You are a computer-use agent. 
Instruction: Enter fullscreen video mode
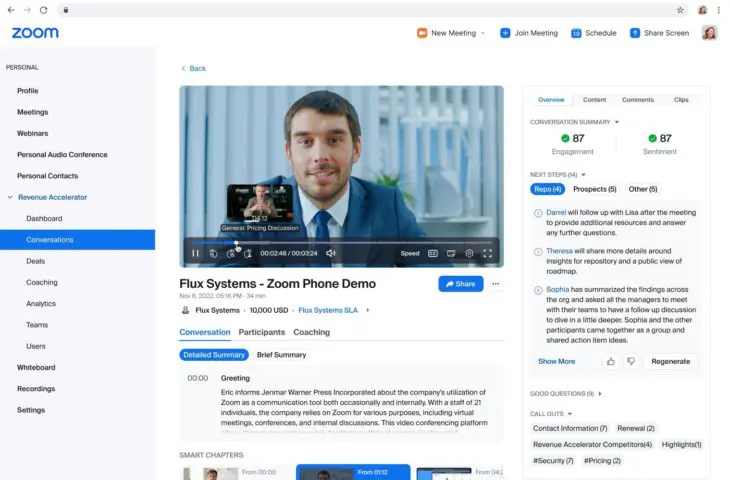pyautogui.click(x=487, y=254)
